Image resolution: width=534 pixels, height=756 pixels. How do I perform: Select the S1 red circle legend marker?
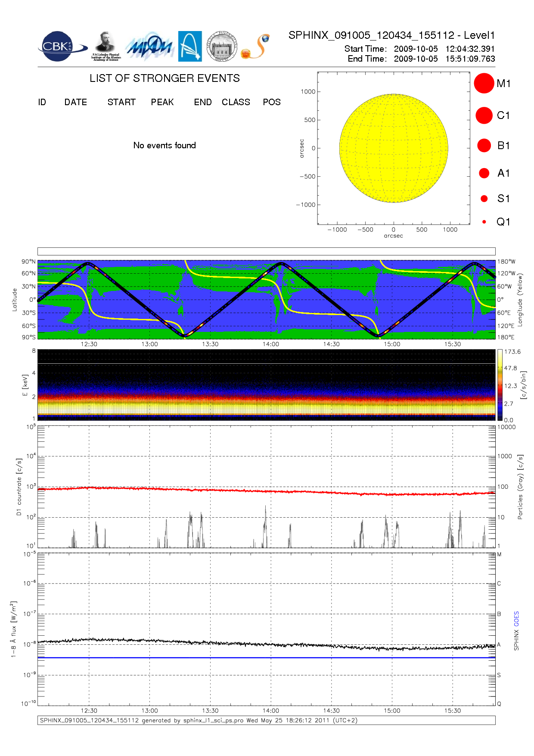tap(484, 199)
